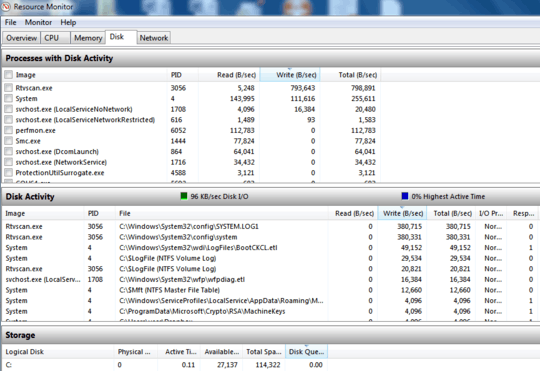Click the blue Highest Active Time square

405,196
